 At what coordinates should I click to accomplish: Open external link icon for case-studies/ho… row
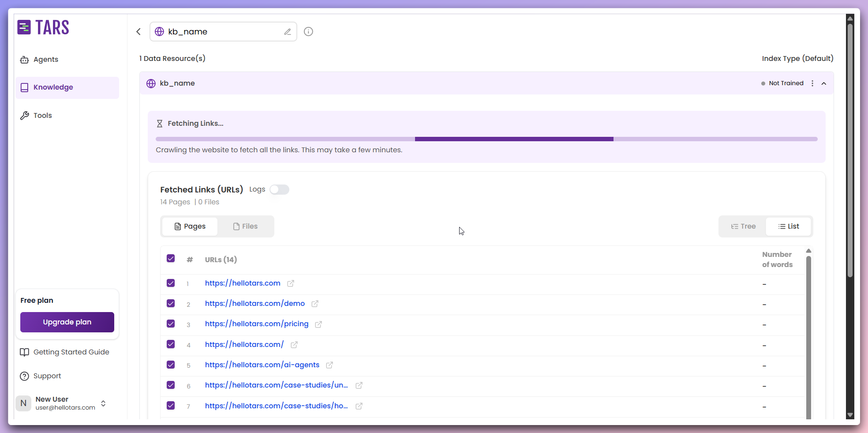(359, 406)
